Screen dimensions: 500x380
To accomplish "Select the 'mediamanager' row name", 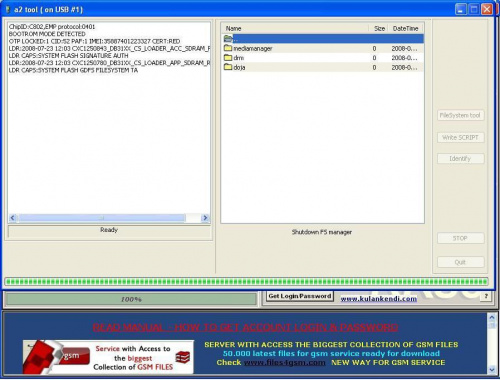I will [253, 48].
